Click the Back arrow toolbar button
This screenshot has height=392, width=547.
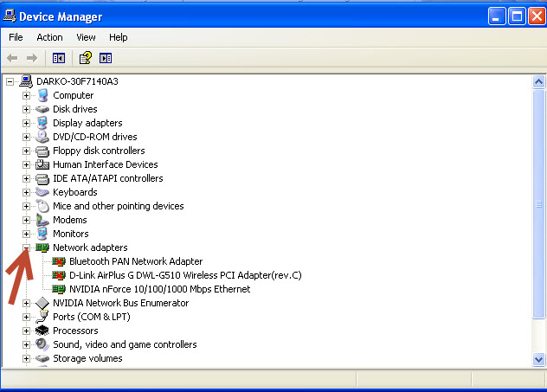pyautogui.click(x=12, y=58)
